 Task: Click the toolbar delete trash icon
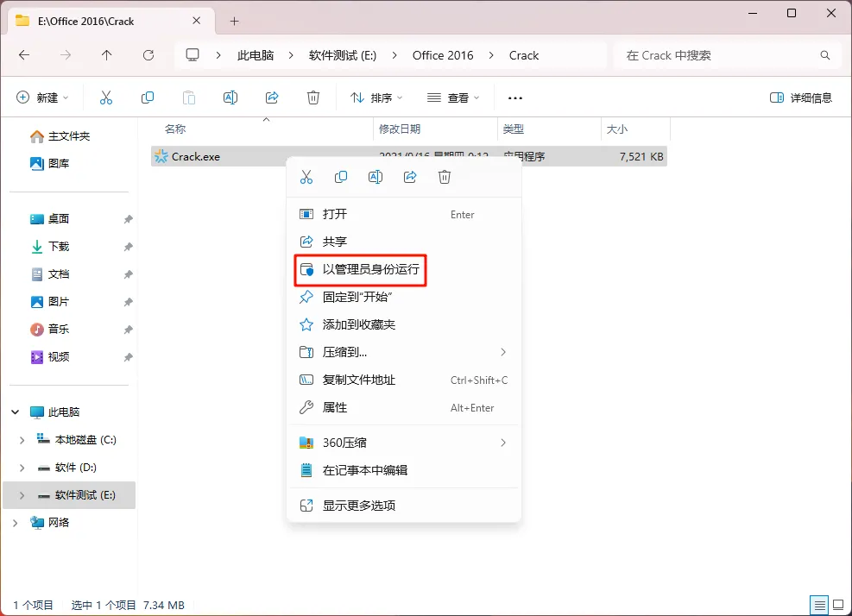[313, 97]
